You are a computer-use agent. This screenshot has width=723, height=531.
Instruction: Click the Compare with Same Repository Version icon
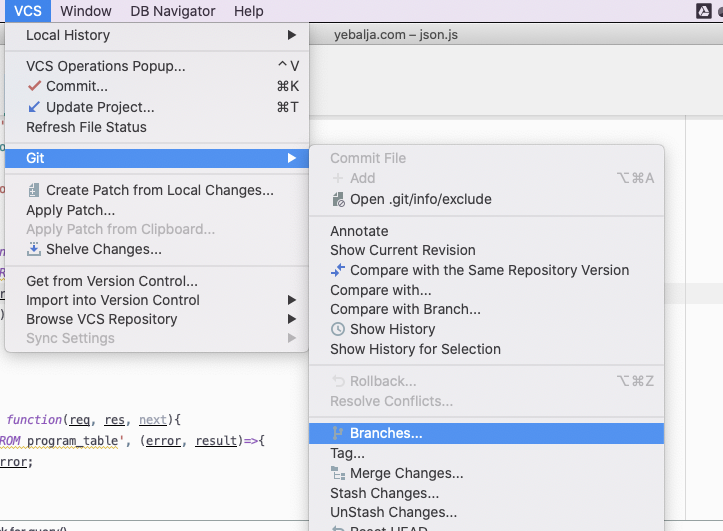tap(338, 270)
